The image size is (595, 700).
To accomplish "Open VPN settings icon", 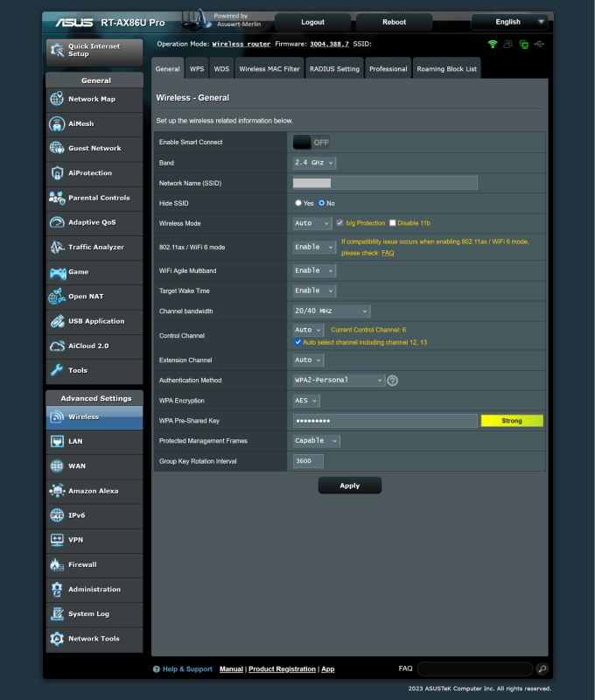I will [57, 540].
